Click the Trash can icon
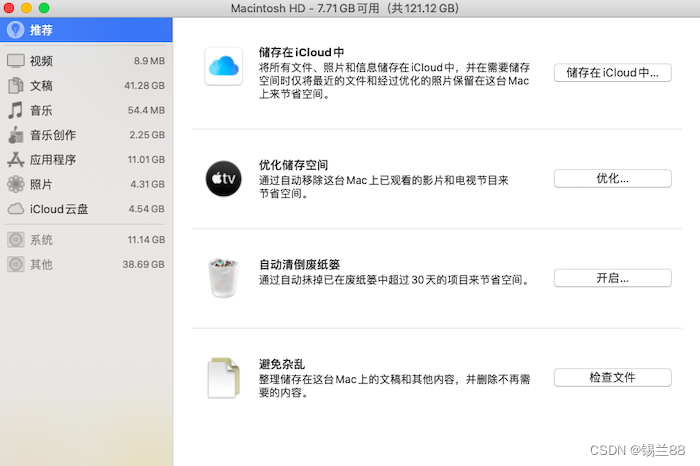 [224, 278]
